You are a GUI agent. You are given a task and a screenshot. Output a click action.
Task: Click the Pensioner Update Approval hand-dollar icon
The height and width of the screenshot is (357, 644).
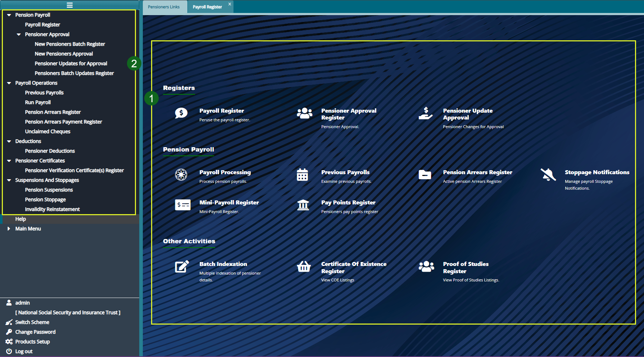point(426,113)
